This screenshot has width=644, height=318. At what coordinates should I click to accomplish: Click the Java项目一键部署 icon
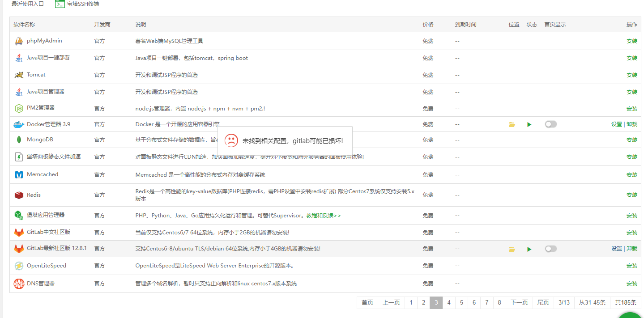pos(19,58)
